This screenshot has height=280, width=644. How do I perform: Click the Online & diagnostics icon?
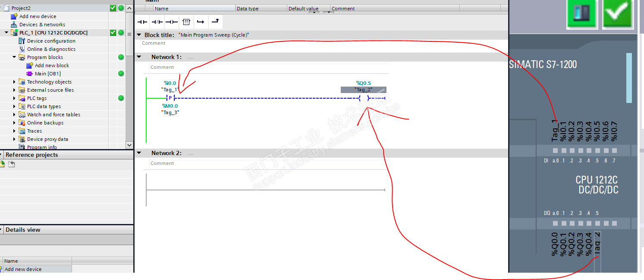point(22,49)
